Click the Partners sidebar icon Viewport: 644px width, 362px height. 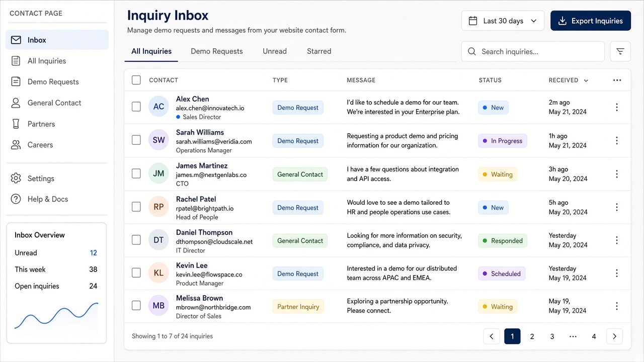tap(16, 124)
